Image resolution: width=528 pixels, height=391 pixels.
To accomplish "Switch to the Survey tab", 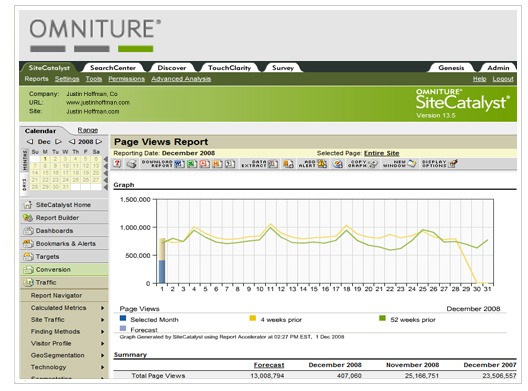I will pyautogui.click(x=283, y=68).
